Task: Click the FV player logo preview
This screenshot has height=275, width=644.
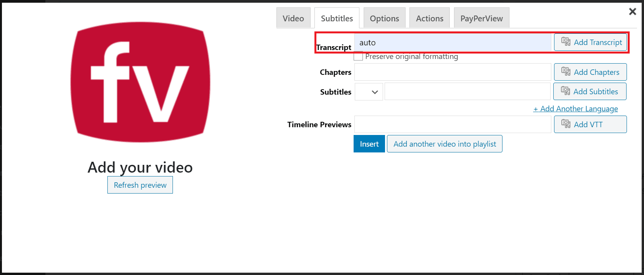Action: (x=140, y=82)
